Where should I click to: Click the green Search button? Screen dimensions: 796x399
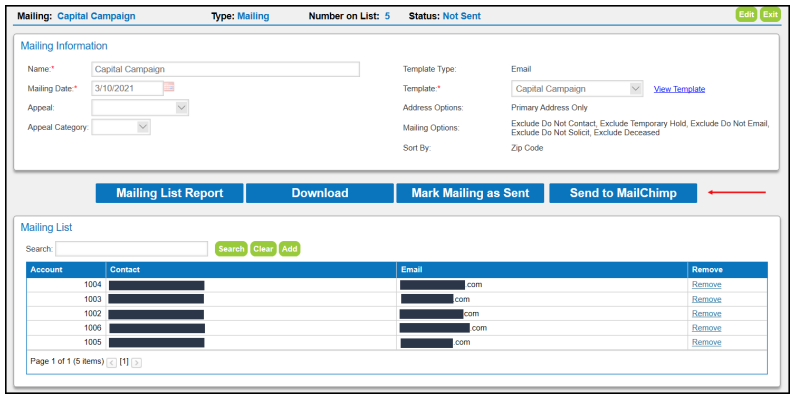click(x=231, y=249)
